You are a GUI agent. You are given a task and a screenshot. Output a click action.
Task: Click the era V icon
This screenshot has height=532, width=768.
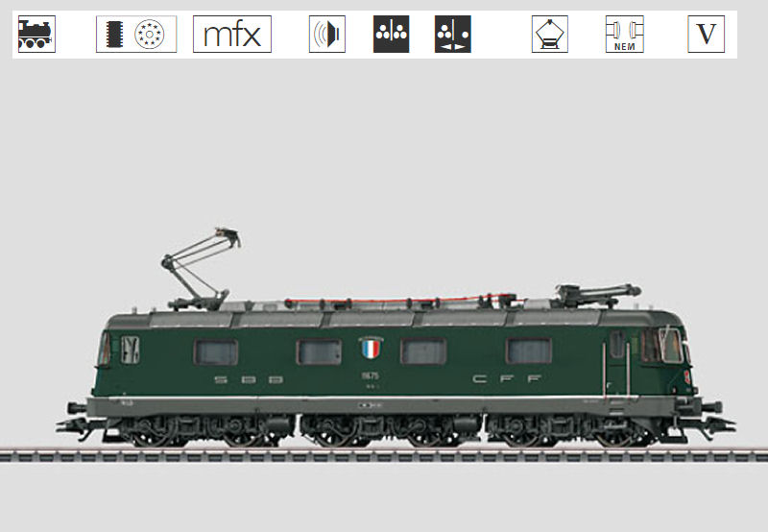tap(707, 35)
